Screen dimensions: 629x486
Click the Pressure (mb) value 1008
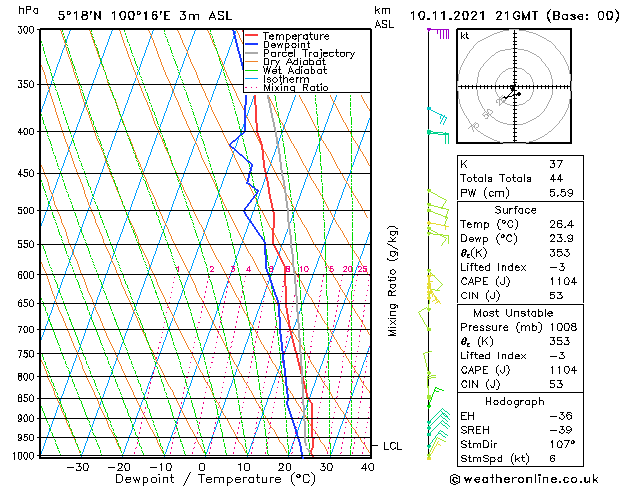(563, 327)
